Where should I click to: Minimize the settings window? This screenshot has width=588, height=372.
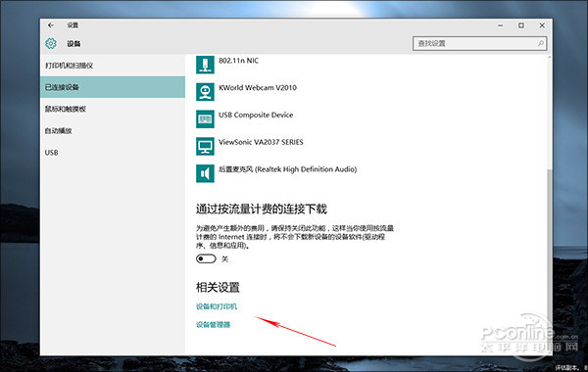pyautogui.click(x=500, y=25)
